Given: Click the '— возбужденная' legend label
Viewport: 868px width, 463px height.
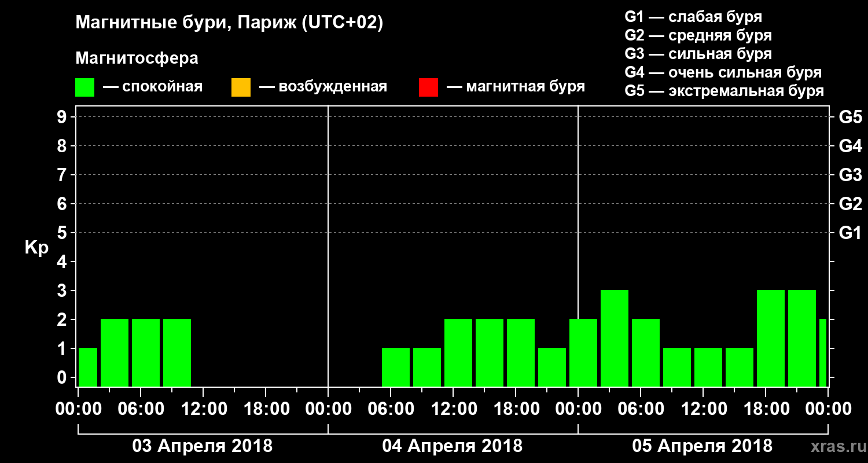Looking at the screenshot, I should [x=323, y=87].
